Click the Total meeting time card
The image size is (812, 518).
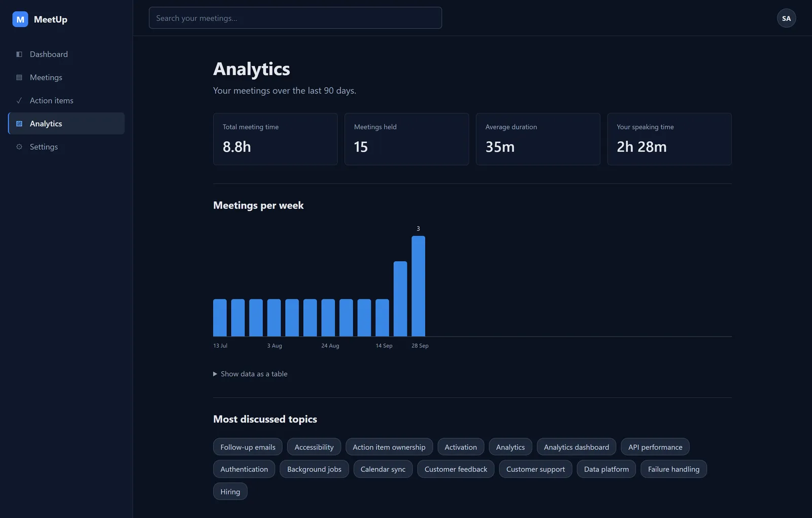(276, 139)
